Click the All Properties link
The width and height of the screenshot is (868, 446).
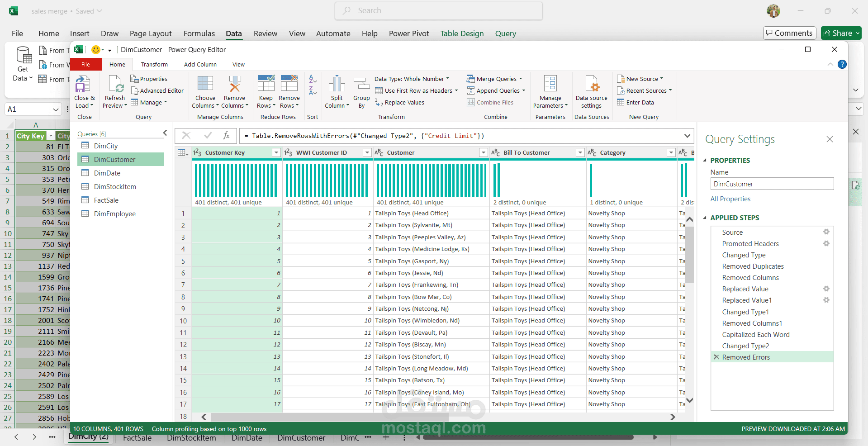pos(730,199)
